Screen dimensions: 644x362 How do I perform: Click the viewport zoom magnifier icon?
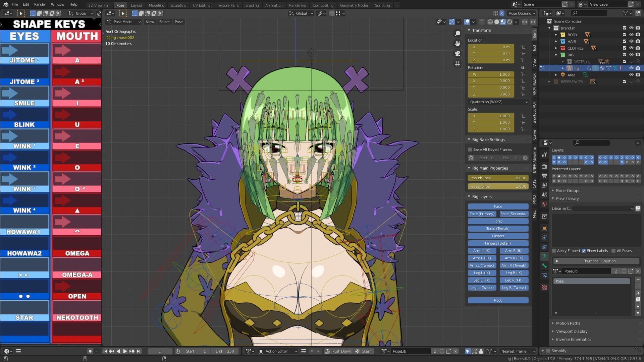457,34
